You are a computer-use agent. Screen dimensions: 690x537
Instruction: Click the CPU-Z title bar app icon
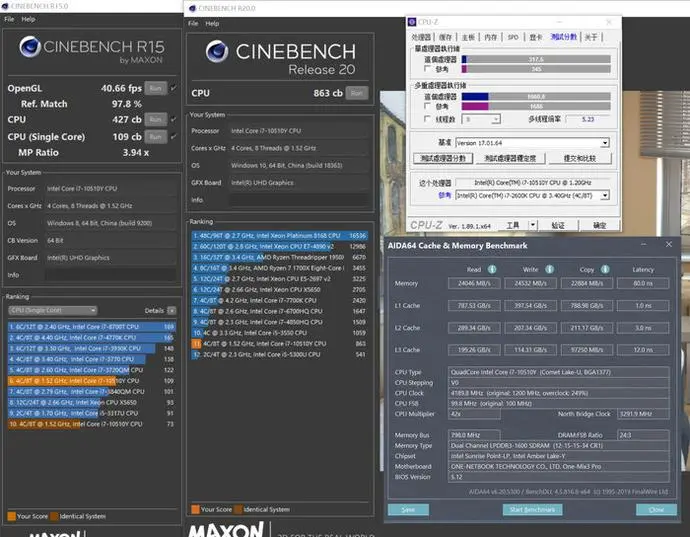pyautogui.click(x=412, y=22)
